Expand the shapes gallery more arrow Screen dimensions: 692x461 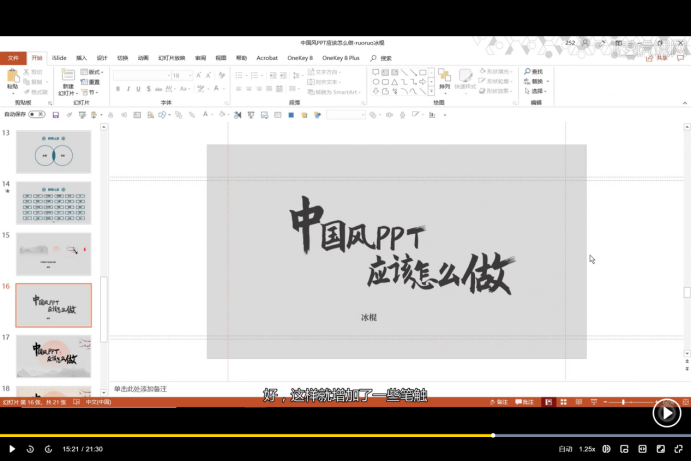click(x=431, y=92)
